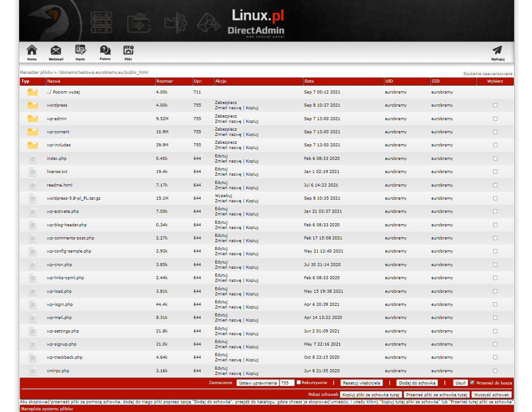The width and height of the screenshot is (532, 412).
Task: Open the Home icon in toolbar
Action: pyautogui.click(x=32, y=51)
